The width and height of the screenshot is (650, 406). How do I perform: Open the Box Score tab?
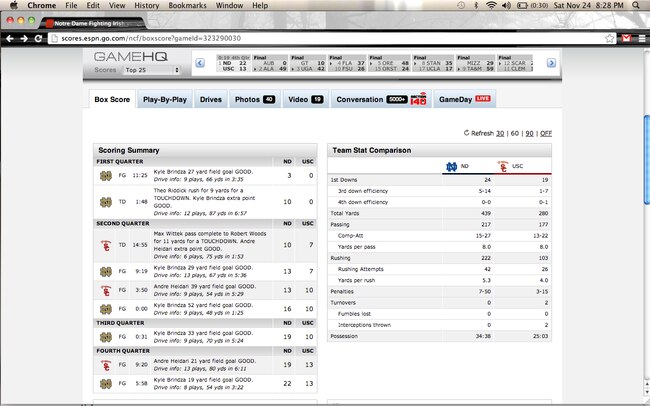(112, 100)
